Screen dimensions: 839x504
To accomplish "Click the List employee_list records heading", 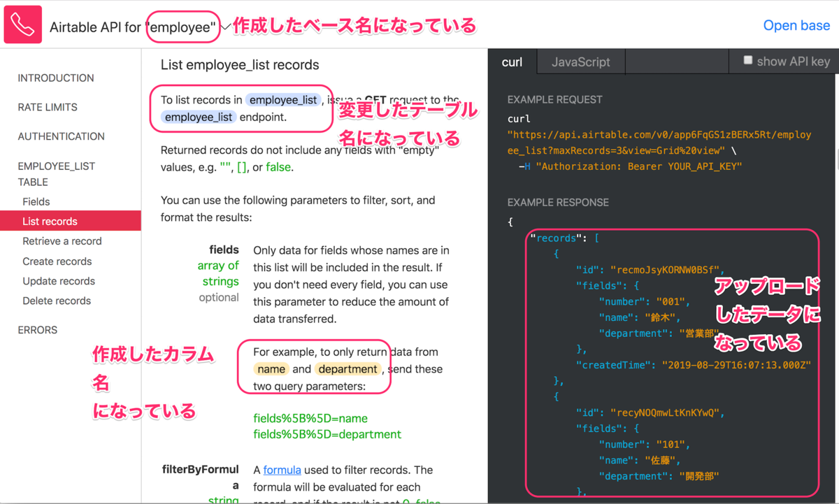I will [x=240, y=65].
